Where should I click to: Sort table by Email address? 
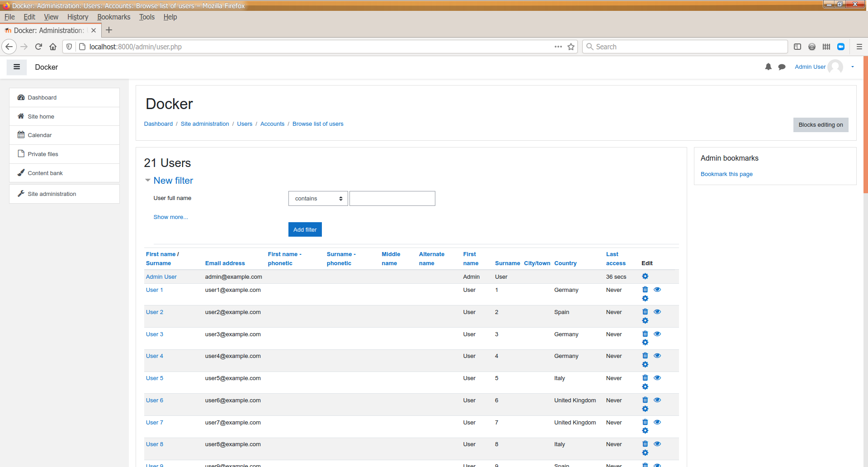[x=225, y=263]
